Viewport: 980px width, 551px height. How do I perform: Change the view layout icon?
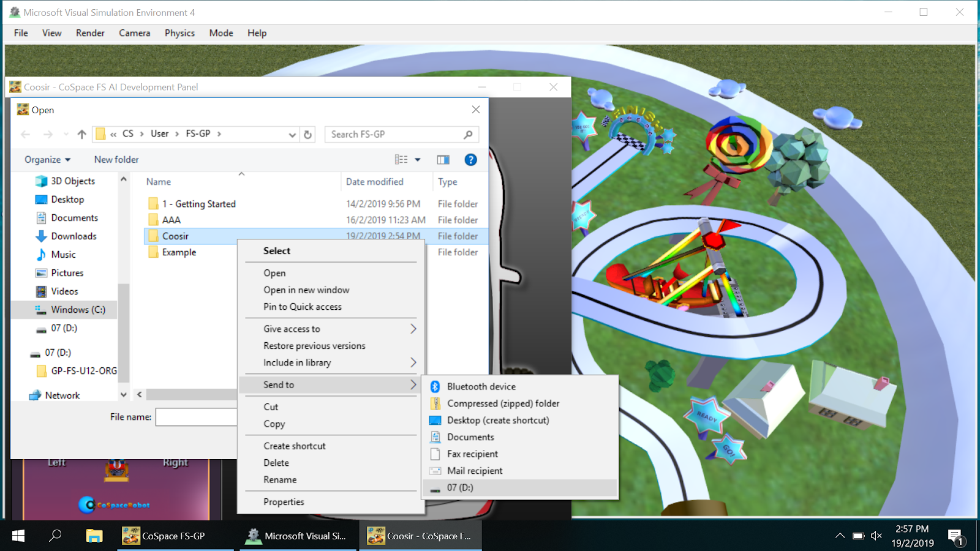coord(401,159)
